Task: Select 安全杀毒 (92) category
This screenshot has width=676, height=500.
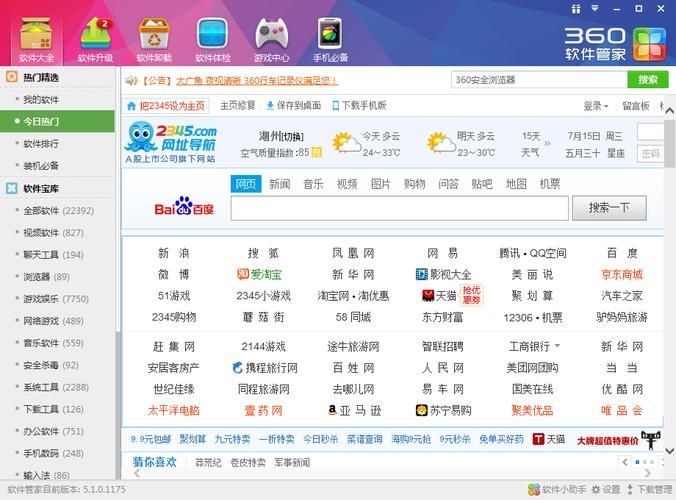Action: point(57,365)
